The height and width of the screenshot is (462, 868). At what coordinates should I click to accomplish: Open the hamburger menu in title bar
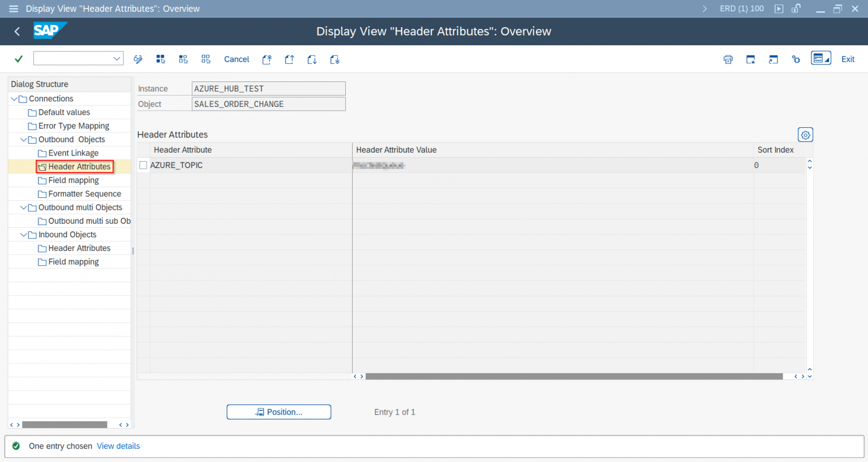[14, 8]
